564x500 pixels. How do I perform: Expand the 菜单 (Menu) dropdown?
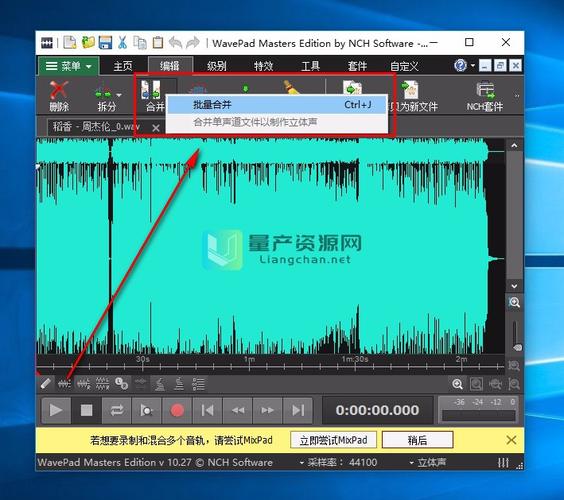coord(68,66)
